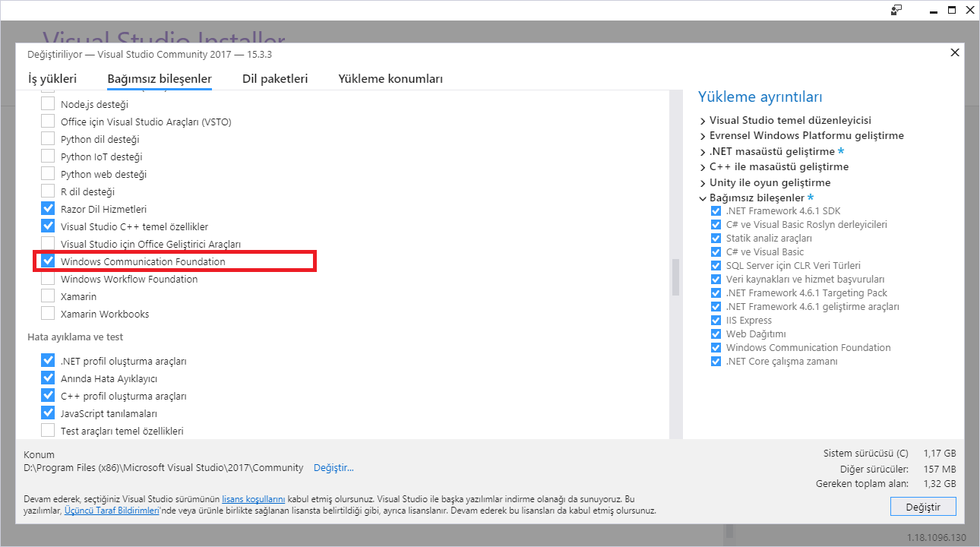Check Test araçları temel özellikleri
Screen dimensions: 980x547
point(48,431)
